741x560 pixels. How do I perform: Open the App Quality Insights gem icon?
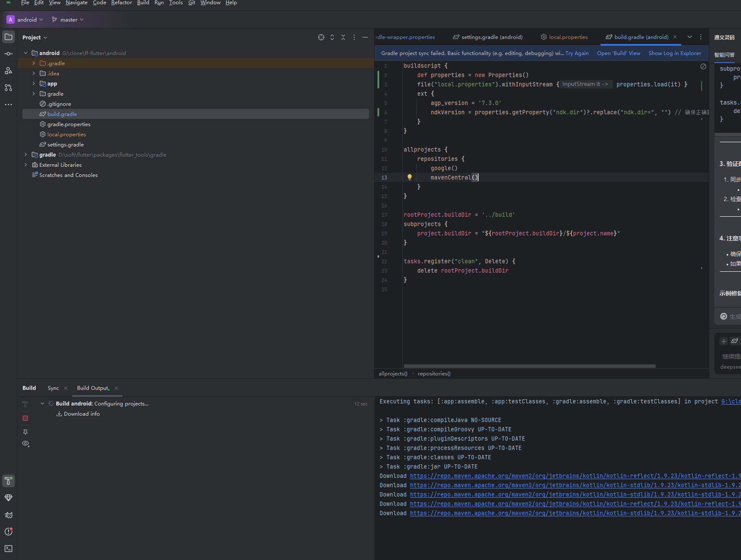(x=8, y=498)
